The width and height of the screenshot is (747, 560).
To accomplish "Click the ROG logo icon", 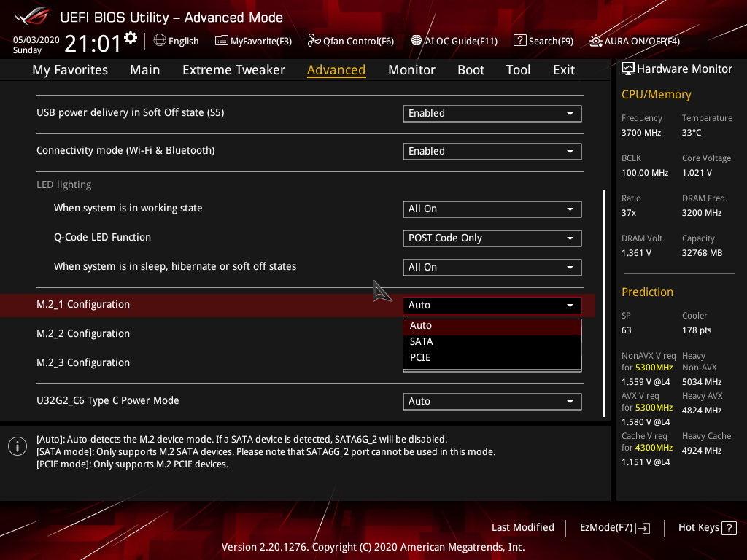I will (32, 16).
